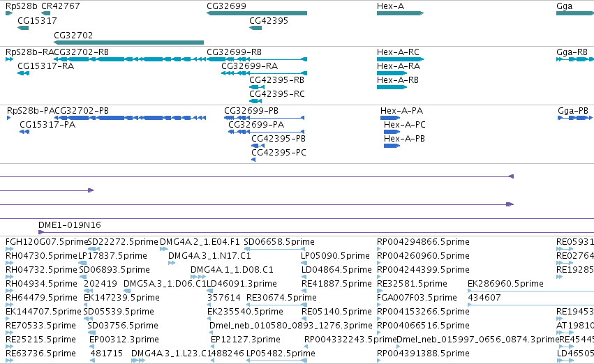Open the LD46091.3prime label
The height and width of the screenshot is (364, 594).
point(242,284)
